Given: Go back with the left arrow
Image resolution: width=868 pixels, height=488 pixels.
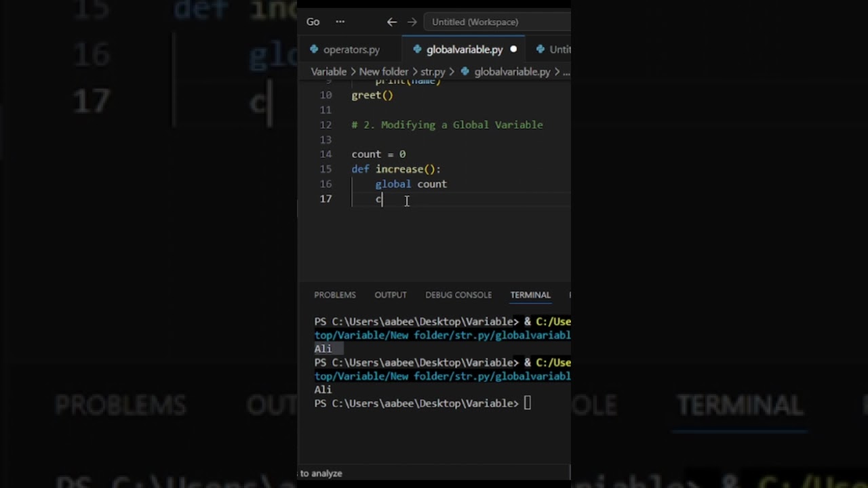Looking at the screenshot, I should click(391, 22).
